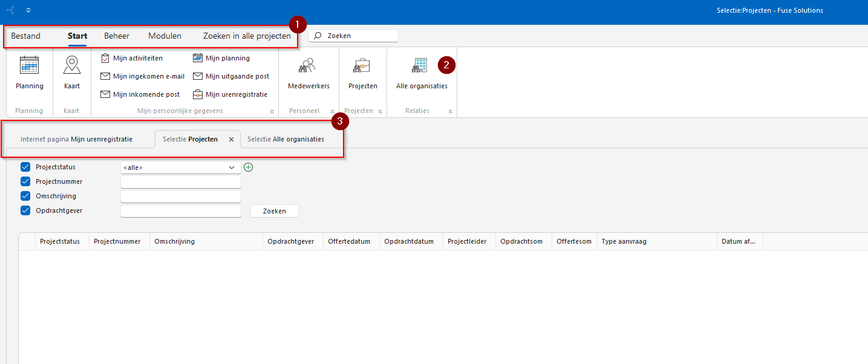This screenshot has height=364, width=868.
Task: Uncheck the Projectstatus checkbox
Action: (25, 167)
